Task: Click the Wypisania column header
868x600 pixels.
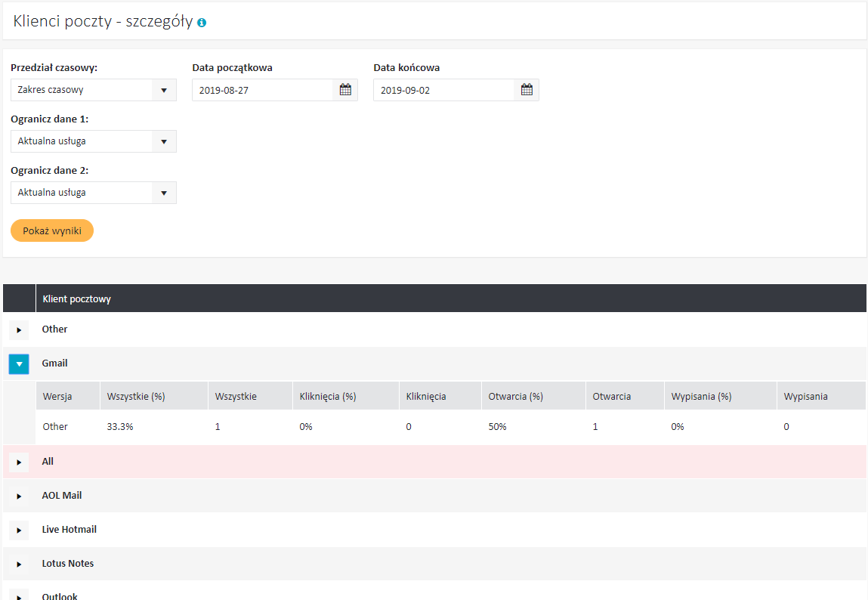Action: tap(805, 396)
